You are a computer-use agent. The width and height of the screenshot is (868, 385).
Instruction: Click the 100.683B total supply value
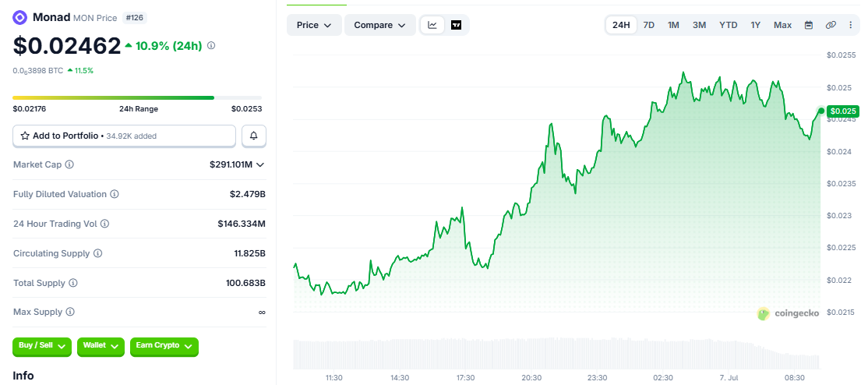(x=245, y=283)
